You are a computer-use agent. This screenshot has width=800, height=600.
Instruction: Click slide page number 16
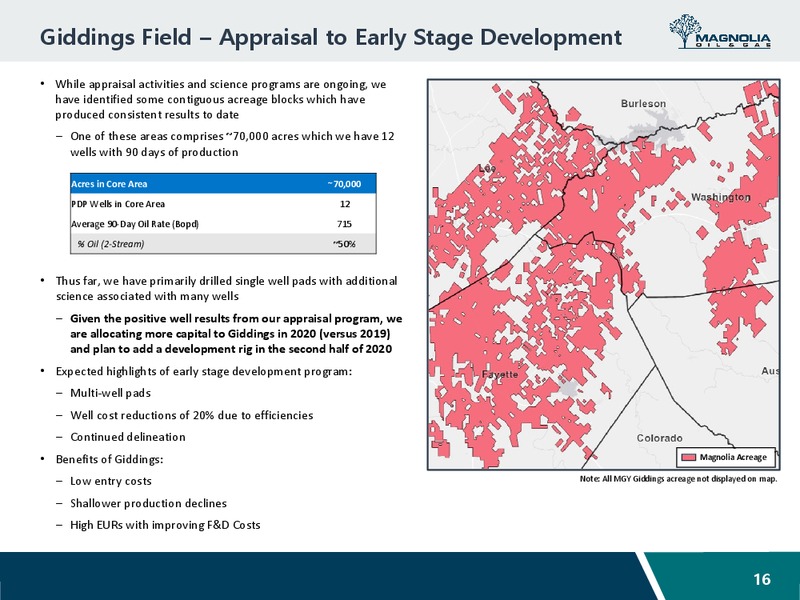coord(762,579)
